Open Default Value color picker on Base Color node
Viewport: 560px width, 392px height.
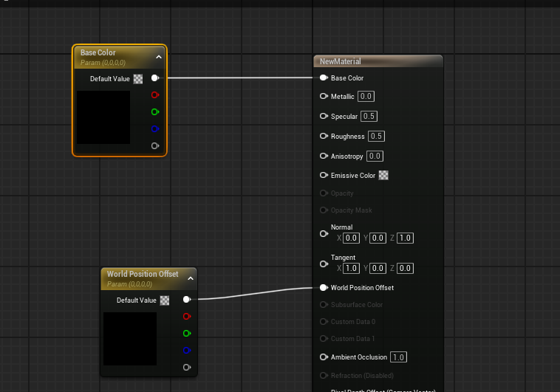[138, 79]
